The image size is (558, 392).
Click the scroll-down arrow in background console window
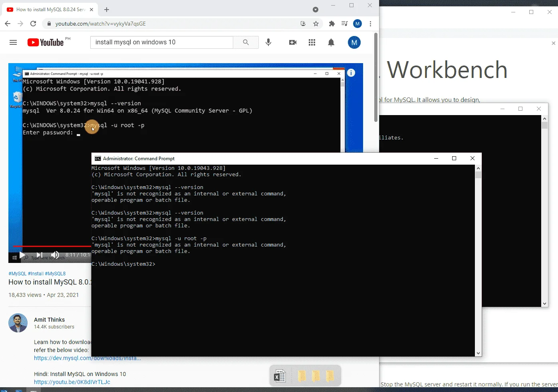pyautogui.click(x=544, y=304)
